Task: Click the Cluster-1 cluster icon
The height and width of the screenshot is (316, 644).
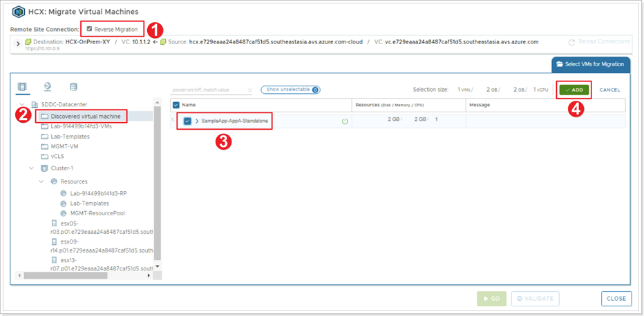Action: click(x=45, y=168)
